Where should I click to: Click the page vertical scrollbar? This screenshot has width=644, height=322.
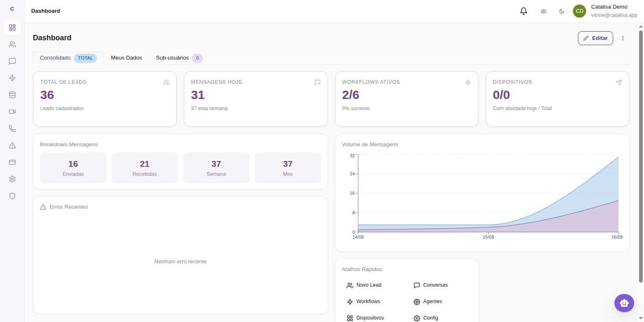click(641, 156)
